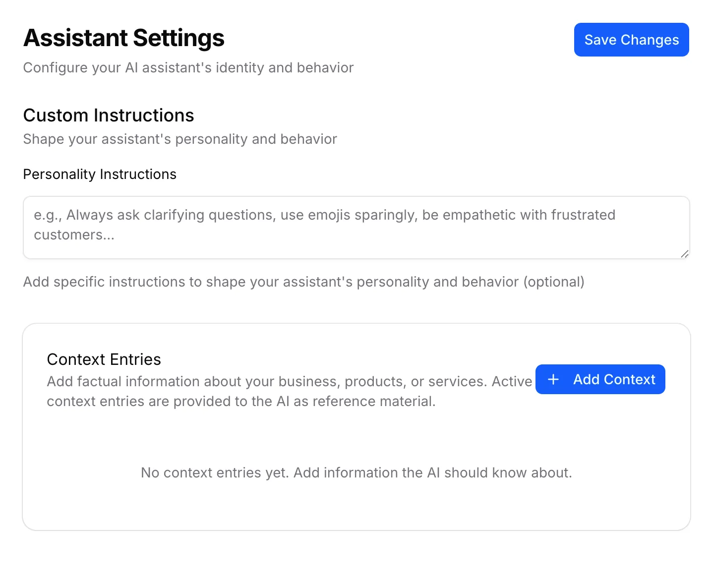Screen dimensions: 710x588
Task: Click the Custom Instructions section title
Action: tap(109, 115)
